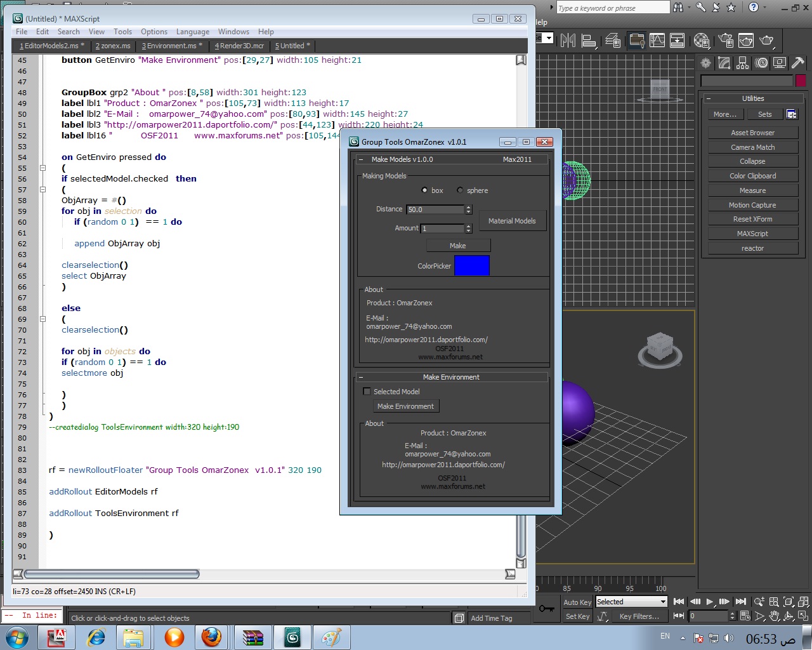Select the Pan View hand icon
This screenshot has width=812, height=650.
pyautogui.click(x=774, y=616)
